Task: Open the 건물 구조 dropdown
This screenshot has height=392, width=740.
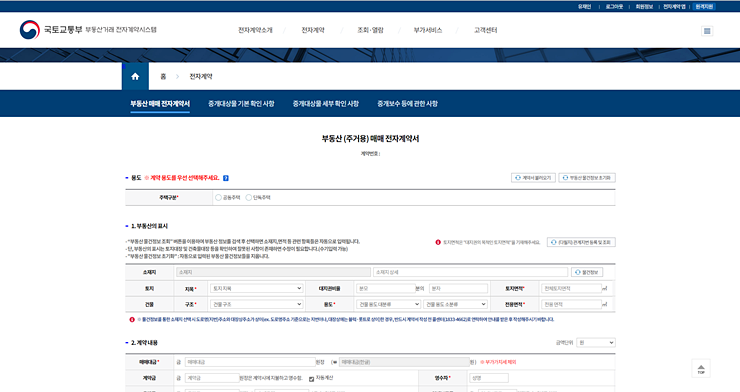Action: (256, 304)
